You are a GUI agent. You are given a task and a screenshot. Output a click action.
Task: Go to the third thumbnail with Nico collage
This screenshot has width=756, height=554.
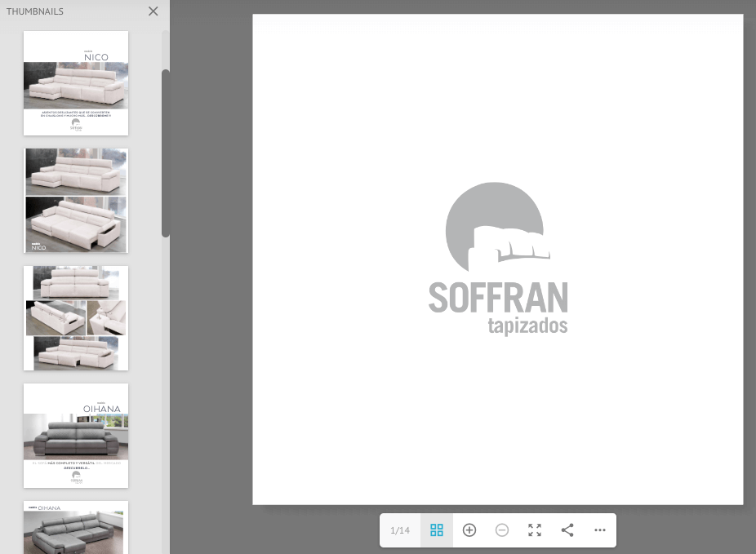coord(76,318)
